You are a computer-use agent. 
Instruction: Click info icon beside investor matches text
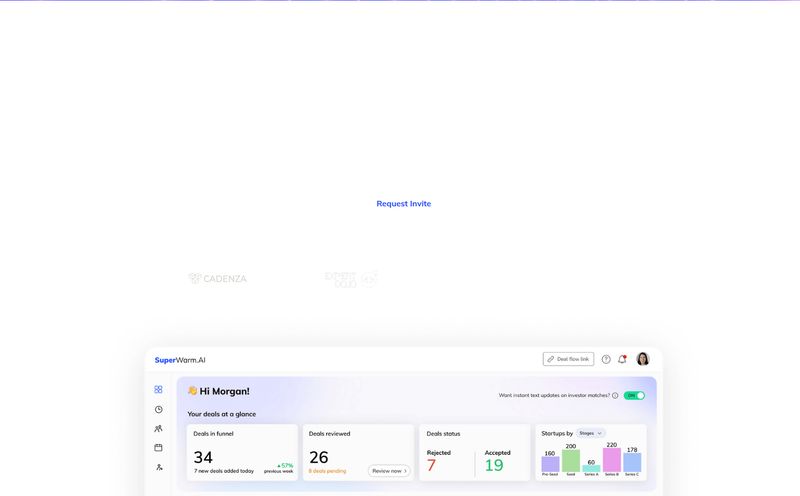pyautogui.click(x=615, y=395)
